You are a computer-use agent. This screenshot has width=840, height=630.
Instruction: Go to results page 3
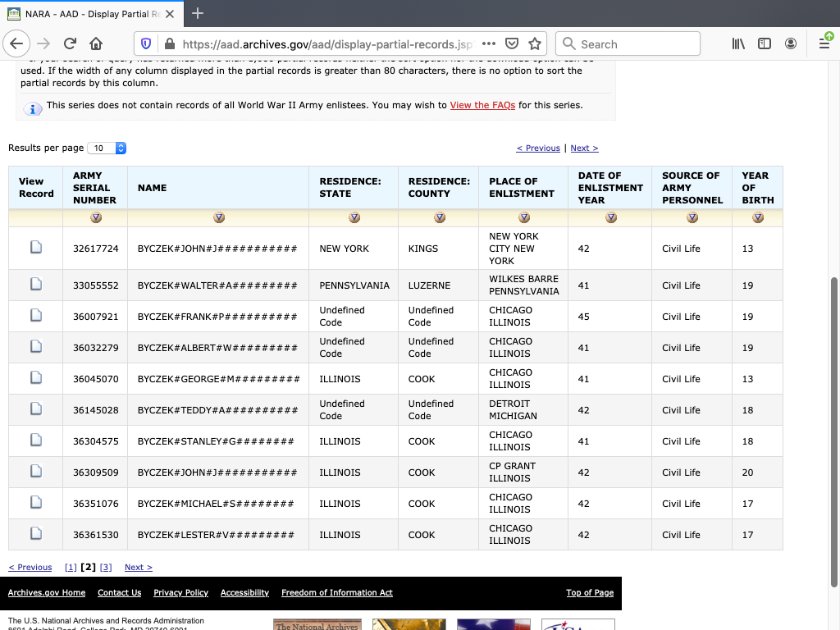click(x=105, y=567)
